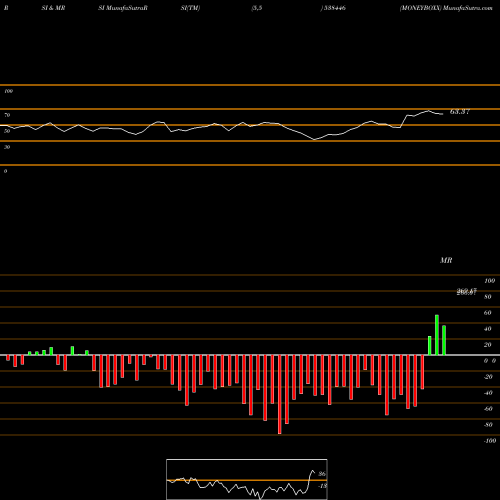Click the RSI panel's 0 scale label
This screenshot has width=500, height=500.
[x=5, y=171]
